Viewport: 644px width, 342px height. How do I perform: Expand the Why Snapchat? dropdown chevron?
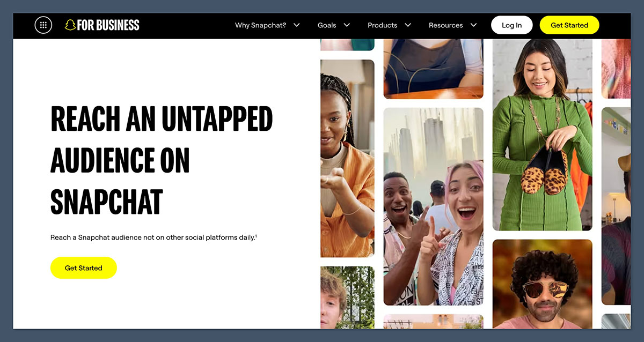pos(296,25)
